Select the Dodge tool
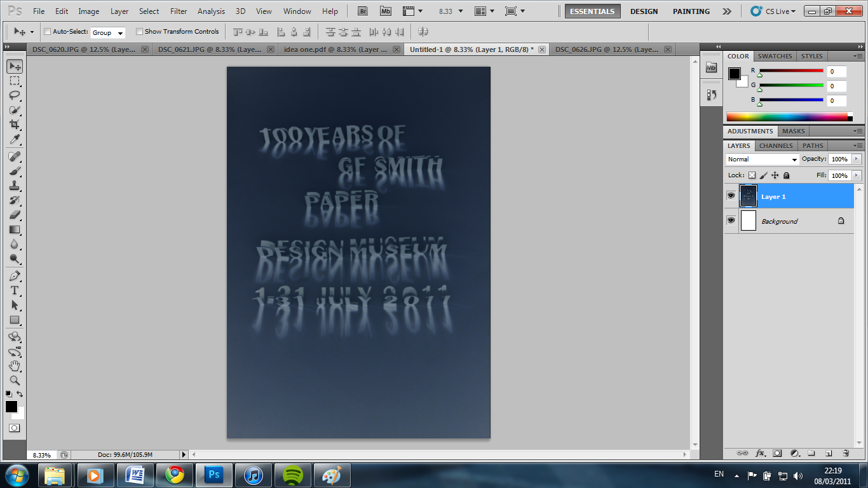This screenshot has height=488, width=868. coord(15,259)
